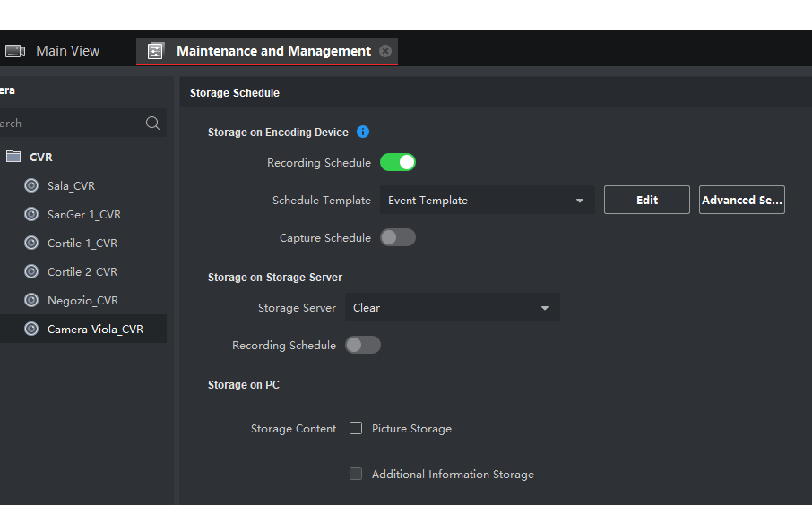812x505 pixels.
Task: Click the Storage Schedule heading
Action: pyautogui.click(x=235, y=92)
